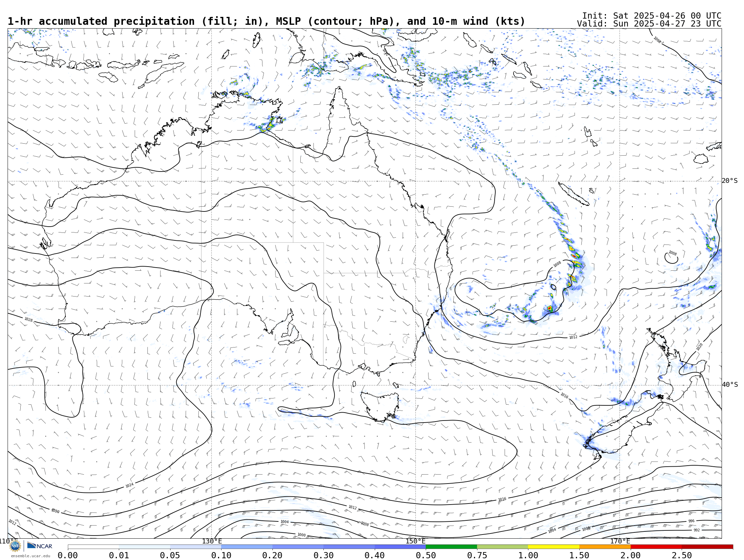Pick the palest blue 0.01–0.05 colorbar segment
Image resolution: width=744 pixels, height=560 pixels.
click(x=144, y=547)
